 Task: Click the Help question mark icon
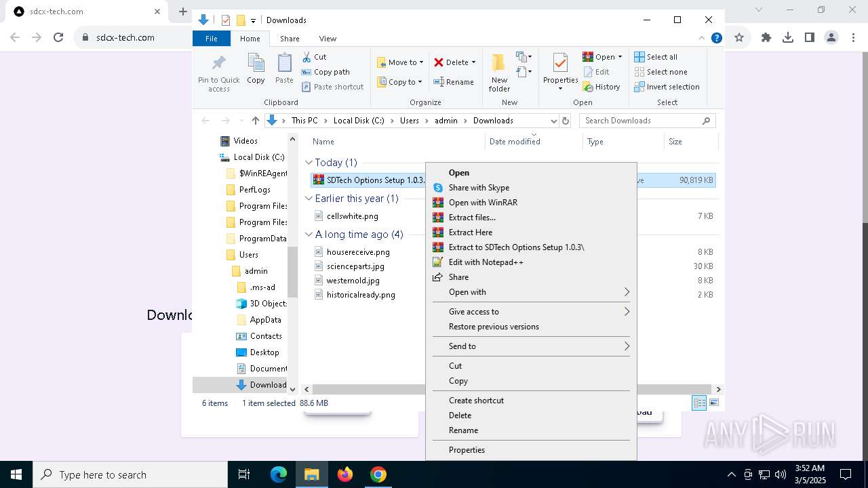click(x=716, y=38)
